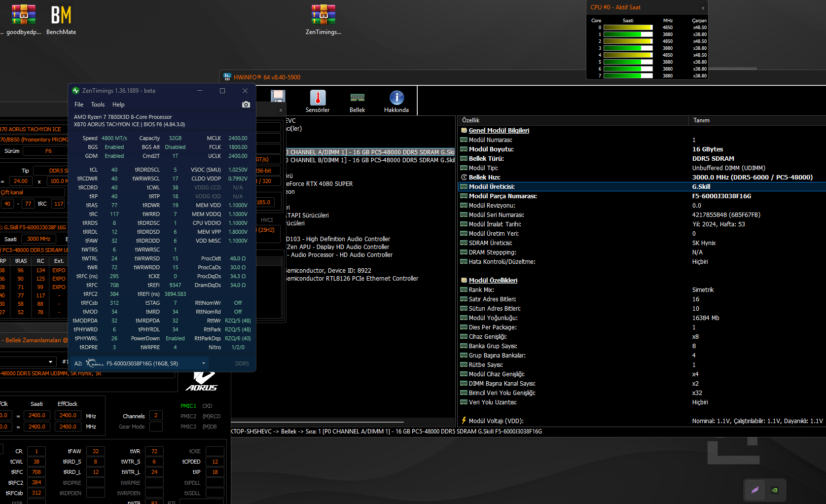This screenshot has height=504, width=826.
Task: Open the ZenTimings archive desktop icon
Action: (323, 20)
